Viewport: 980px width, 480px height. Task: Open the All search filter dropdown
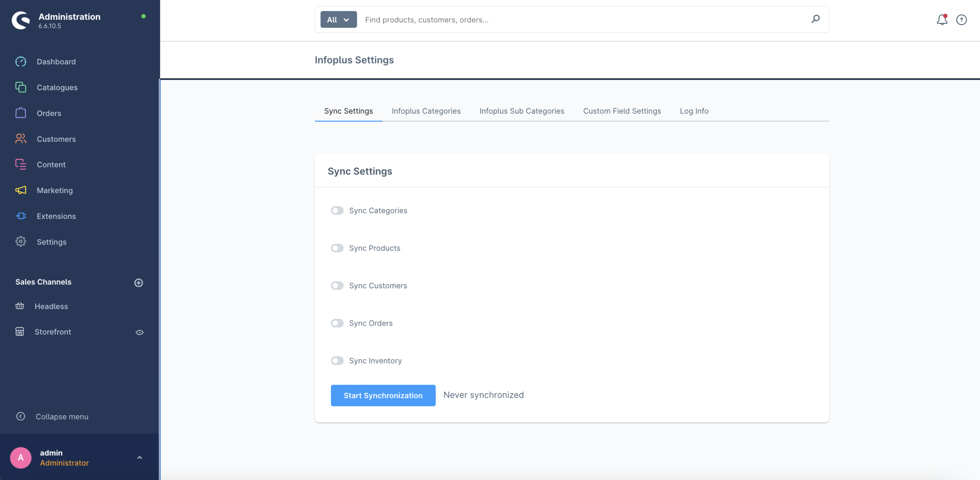click(338, 20)
